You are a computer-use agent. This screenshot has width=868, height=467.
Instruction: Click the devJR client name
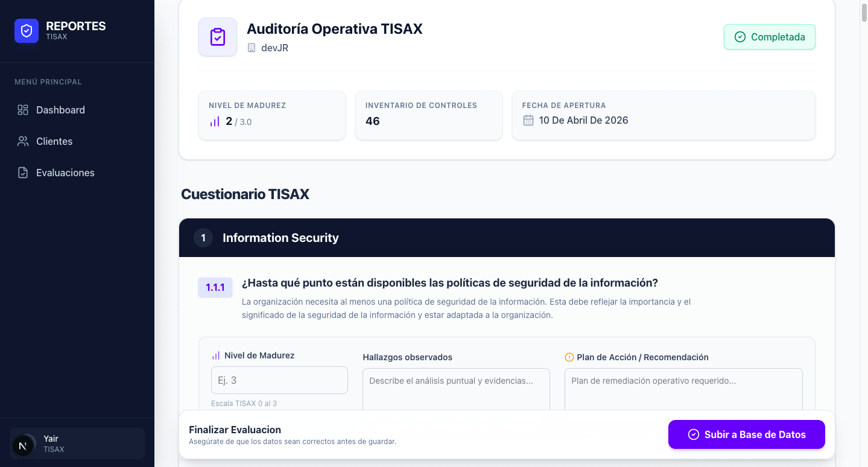point(275,48)
